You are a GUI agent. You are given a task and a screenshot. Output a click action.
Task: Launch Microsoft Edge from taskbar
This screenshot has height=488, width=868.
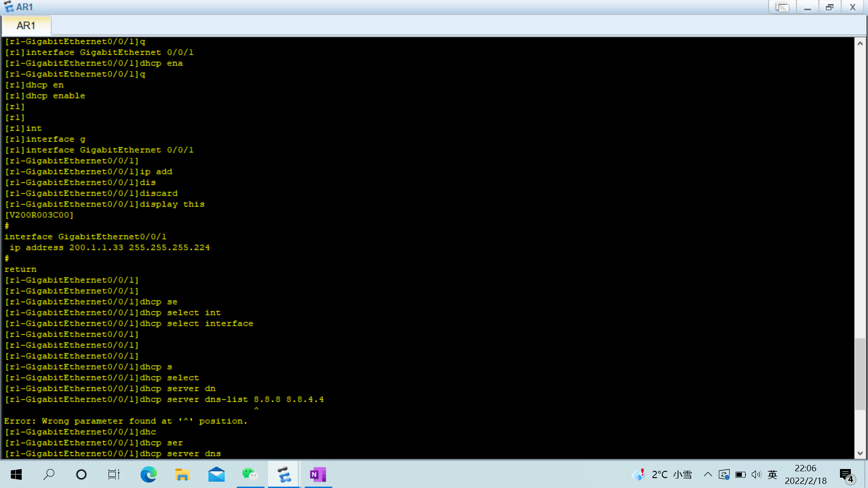(x=148, y=474)
